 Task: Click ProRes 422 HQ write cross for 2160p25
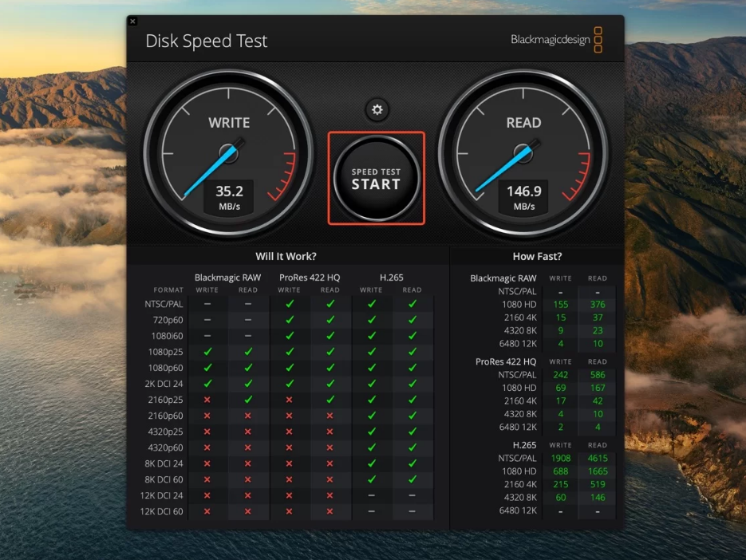[289, 400]
